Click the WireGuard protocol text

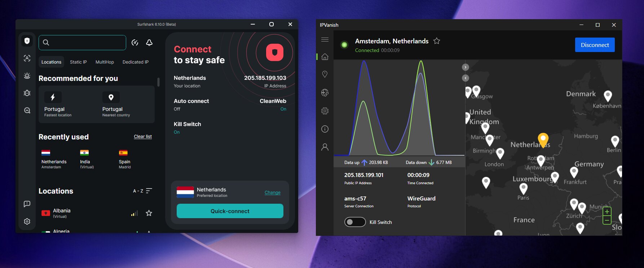click(x=422, y=198)
